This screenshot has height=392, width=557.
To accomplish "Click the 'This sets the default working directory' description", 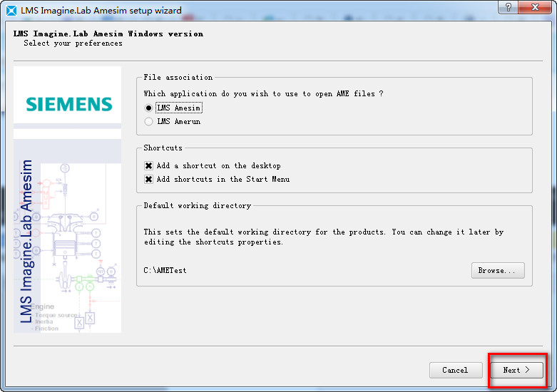I will pos(323,237).
